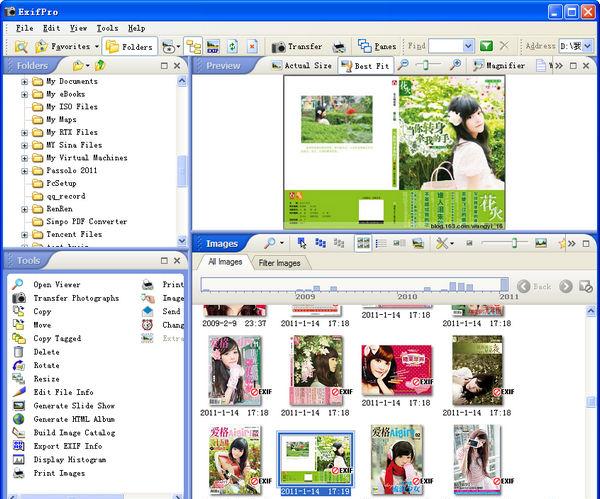
Task: Toggle Best Fit preview mode
Action: 364,66
